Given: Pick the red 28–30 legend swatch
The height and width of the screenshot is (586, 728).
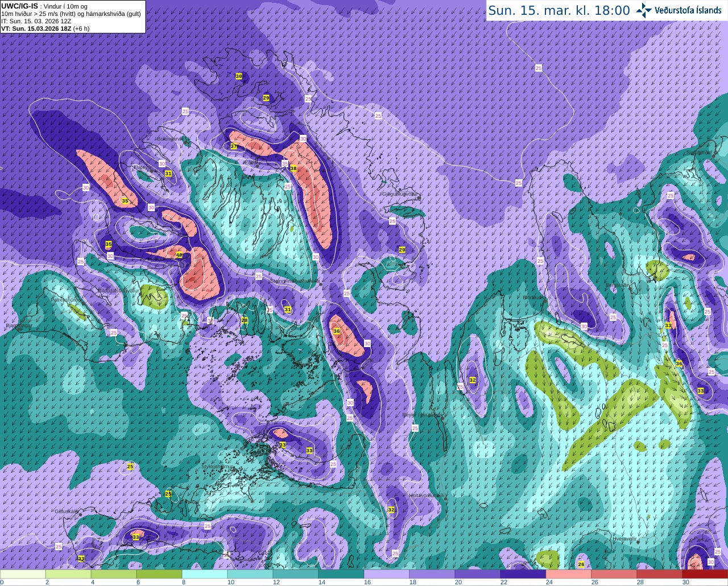Looking at the screenshot, I should click(660, 574).
